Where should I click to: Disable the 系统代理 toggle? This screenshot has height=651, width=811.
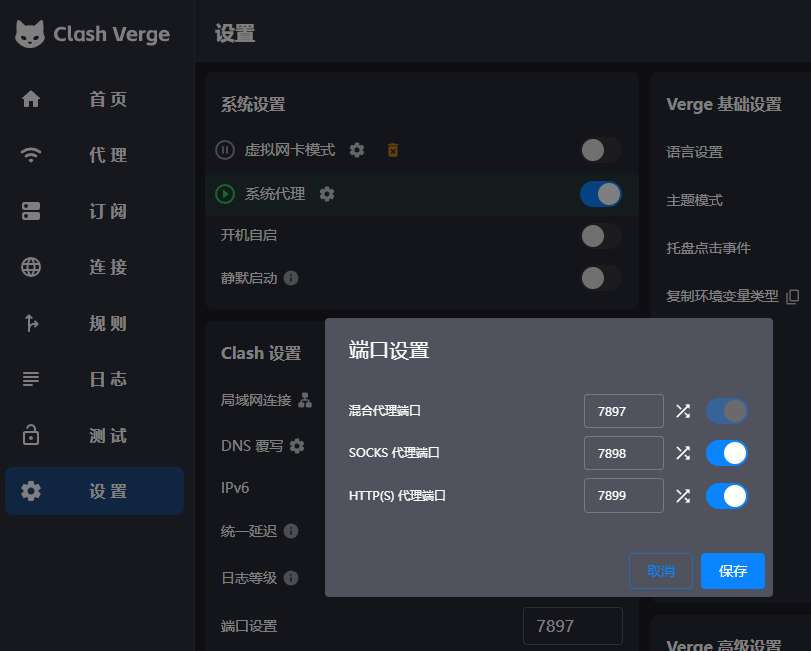pos(600,194)
